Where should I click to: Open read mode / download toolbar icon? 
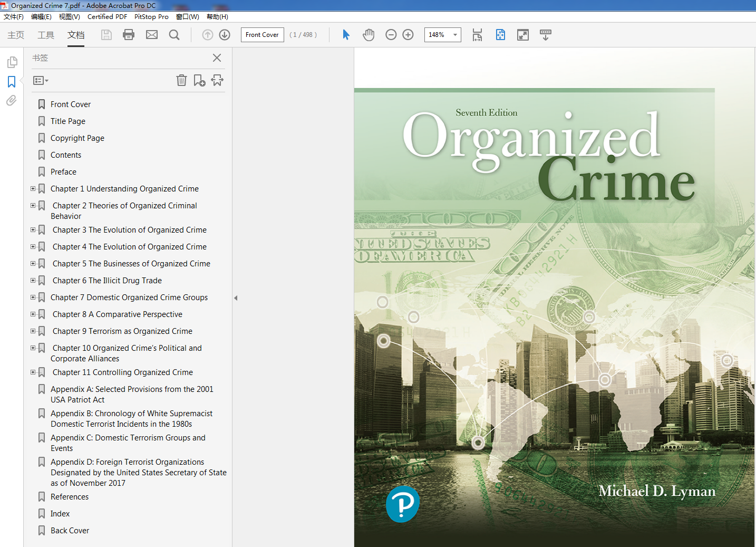click(x=546, y=35)
